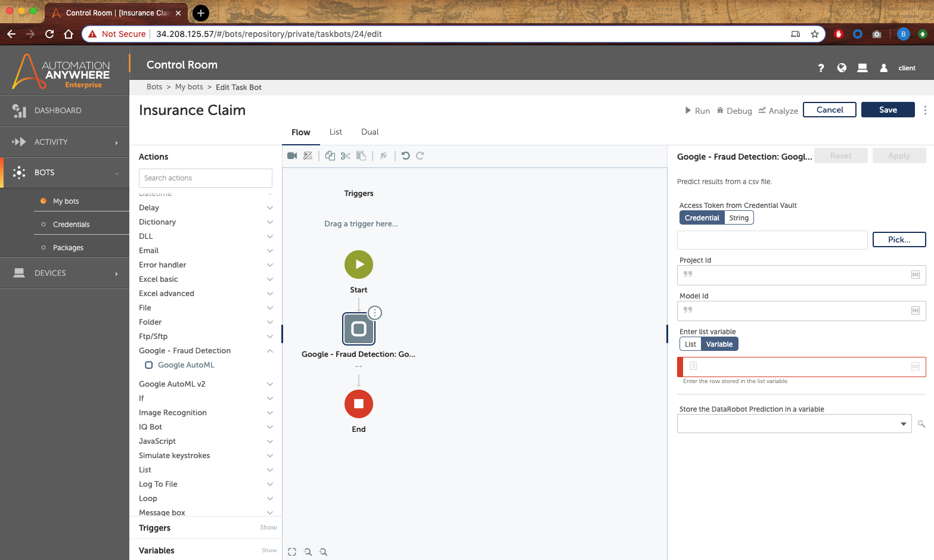Image resolution: width=934 pixels, height=560 pixels.
Task: Select the Google AutoML action
Action: (186, 365)
